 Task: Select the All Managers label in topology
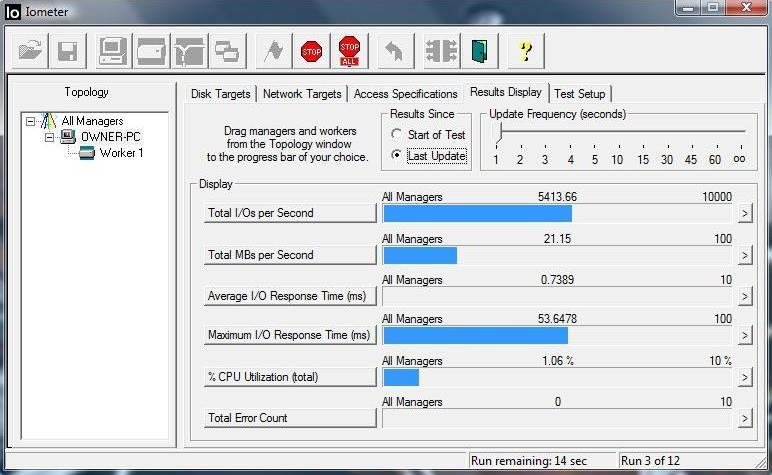point(92,121)
